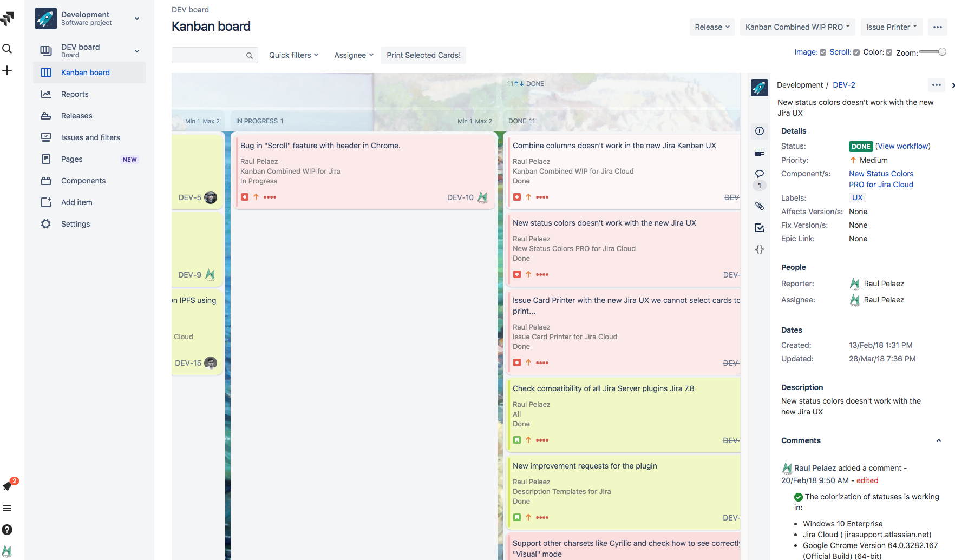Viewport: 955px width, 560px height.
Task: Expand the Assignee filter dropdown
Action: coord(354,55)
